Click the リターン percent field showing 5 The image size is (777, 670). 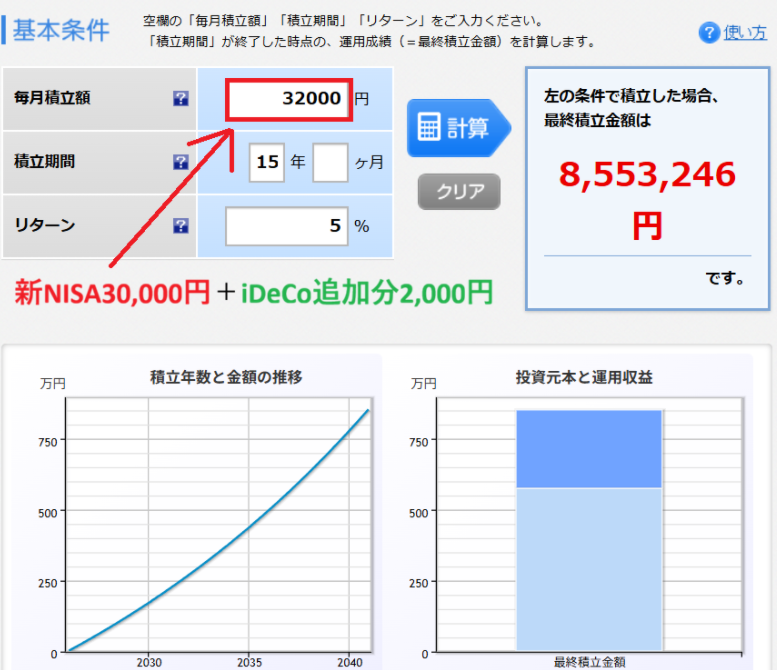point(287,226)
